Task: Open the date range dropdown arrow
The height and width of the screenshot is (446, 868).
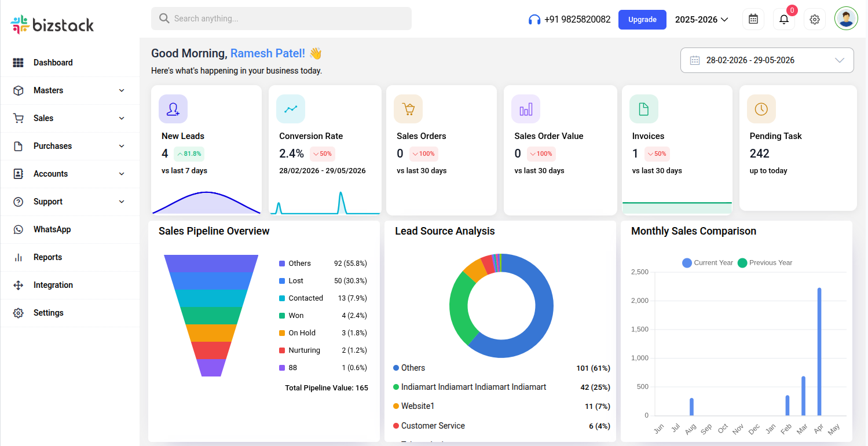Action: (x=840, y=60)
